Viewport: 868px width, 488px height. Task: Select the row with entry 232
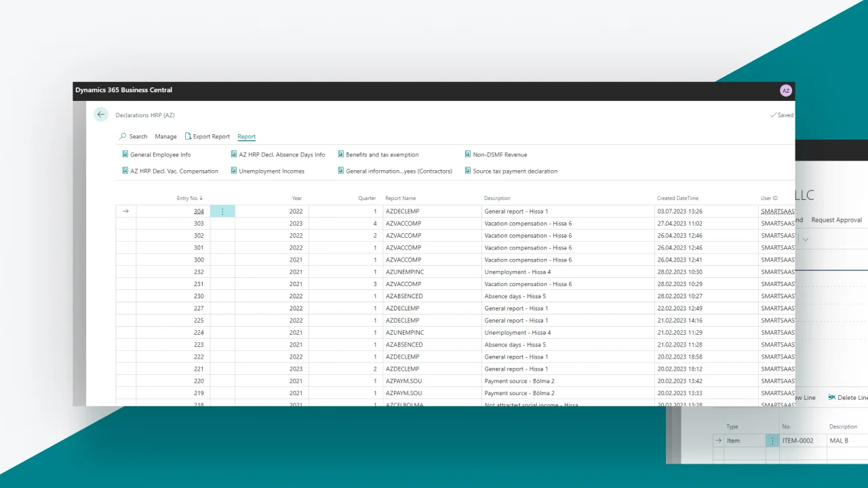[125, 272]
